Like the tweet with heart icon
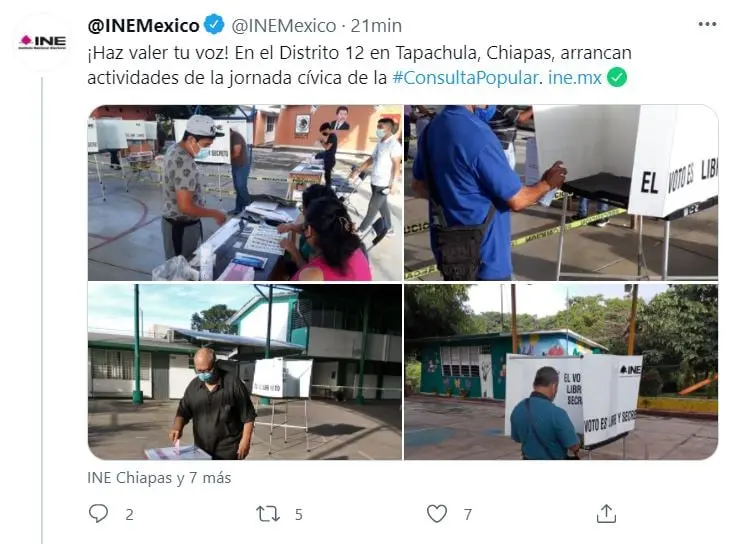738x544 pixels. 437,513
